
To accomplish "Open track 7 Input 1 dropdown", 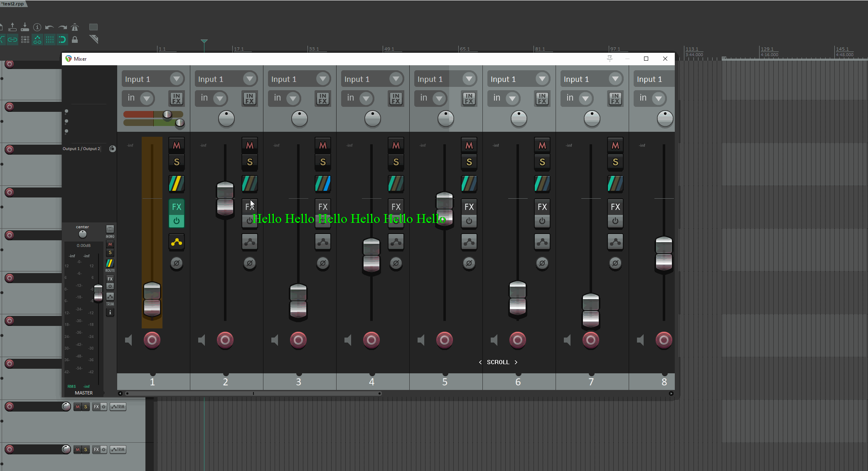I will (592, 79).
